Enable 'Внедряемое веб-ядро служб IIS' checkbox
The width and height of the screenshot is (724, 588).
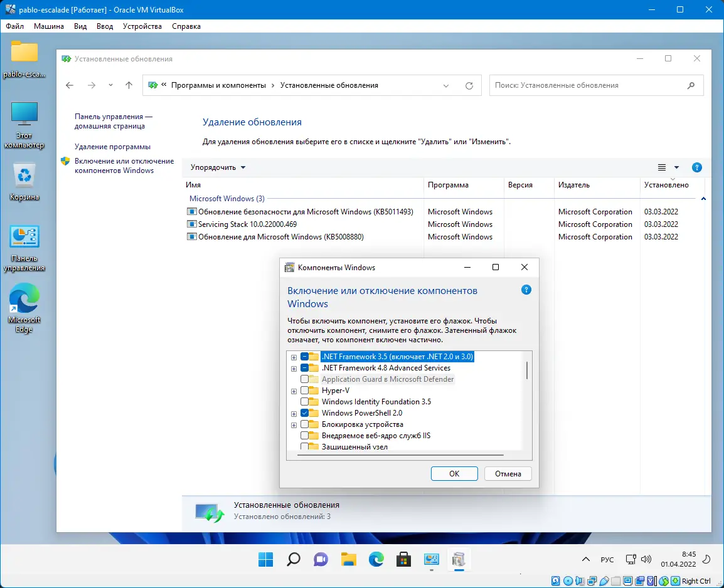[304, 435]
